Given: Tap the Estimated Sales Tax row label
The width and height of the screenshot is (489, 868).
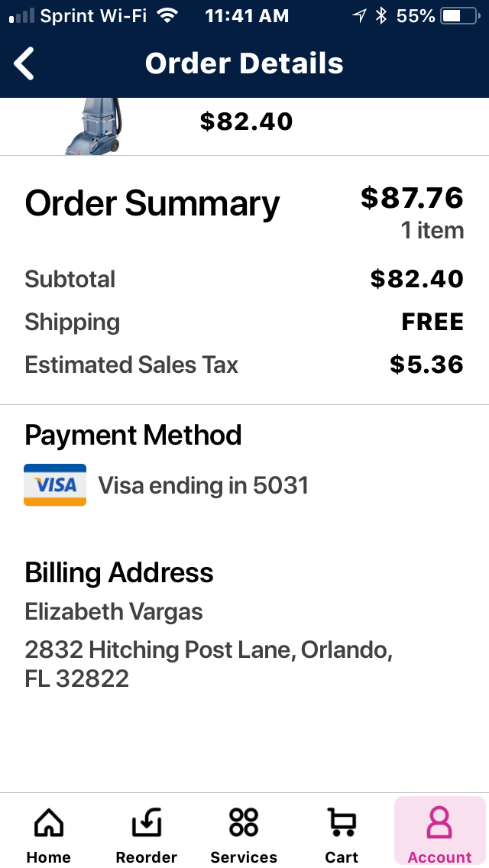Looking at the screenshot, I should [131, 365].
